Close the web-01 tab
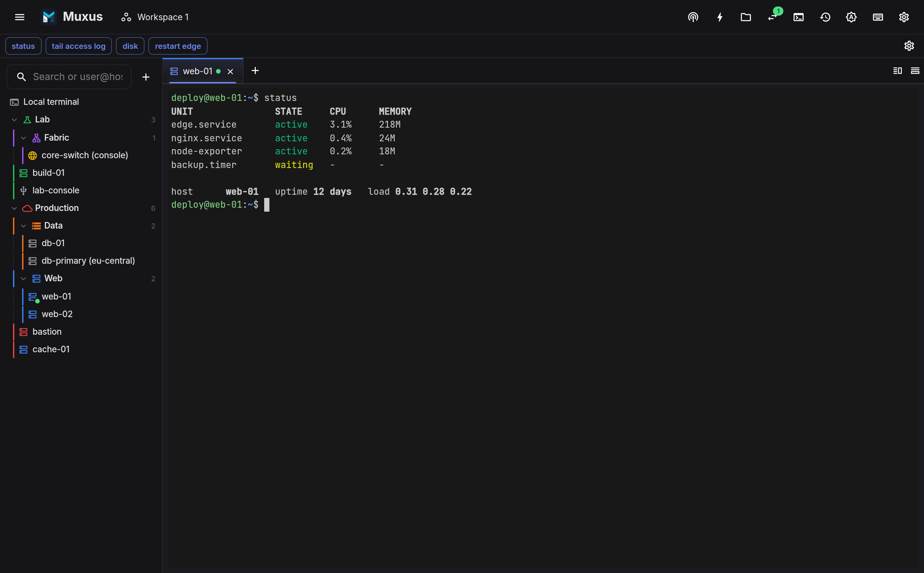The height and width of the screenshot is (573, 924). pos(230,72)
